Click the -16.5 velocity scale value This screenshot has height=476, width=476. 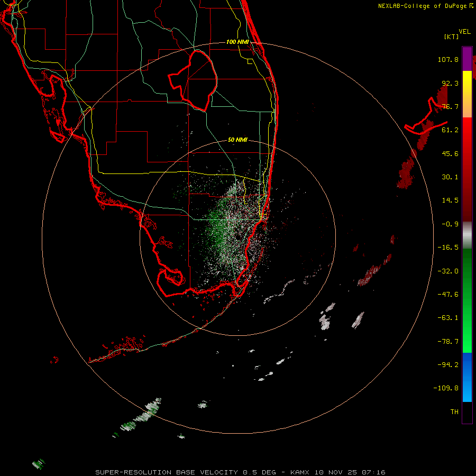click(x=448, y=248)
